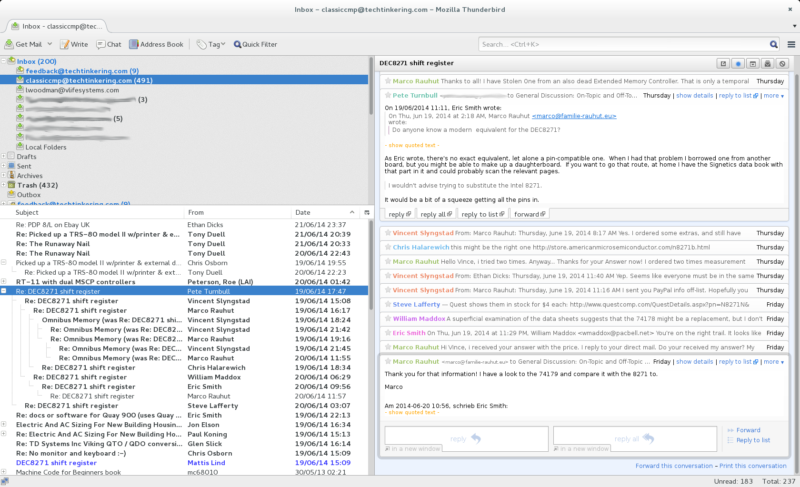Open Re: PDP 8/L on Ebay UK
The image size is (800, 487).
pos(184,224)
